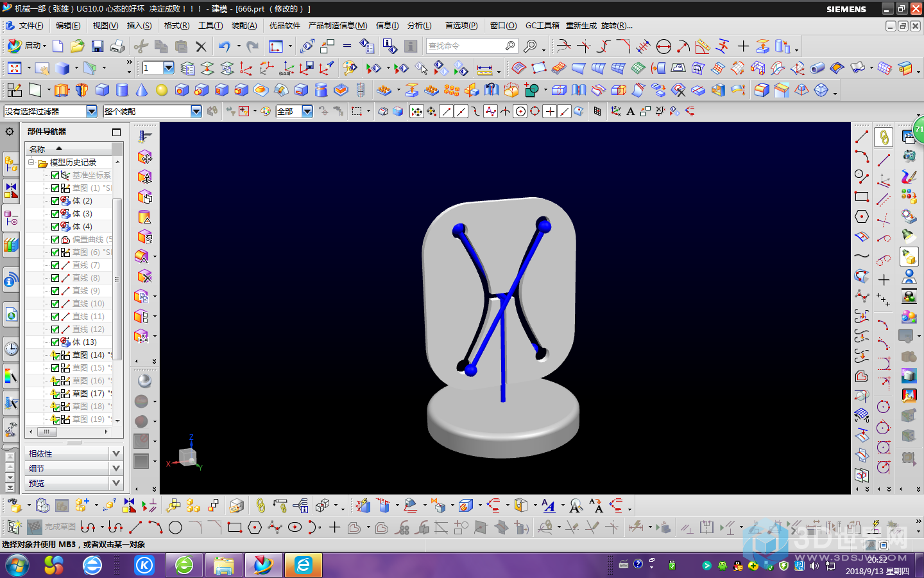Save the part with the floppy icon

click(x=98, y=46)
